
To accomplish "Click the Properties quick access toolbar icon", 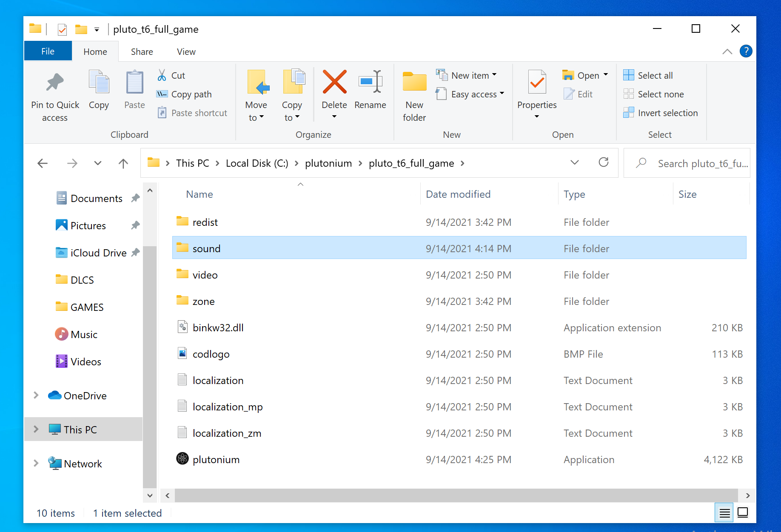I will click(x=62, y=29).
